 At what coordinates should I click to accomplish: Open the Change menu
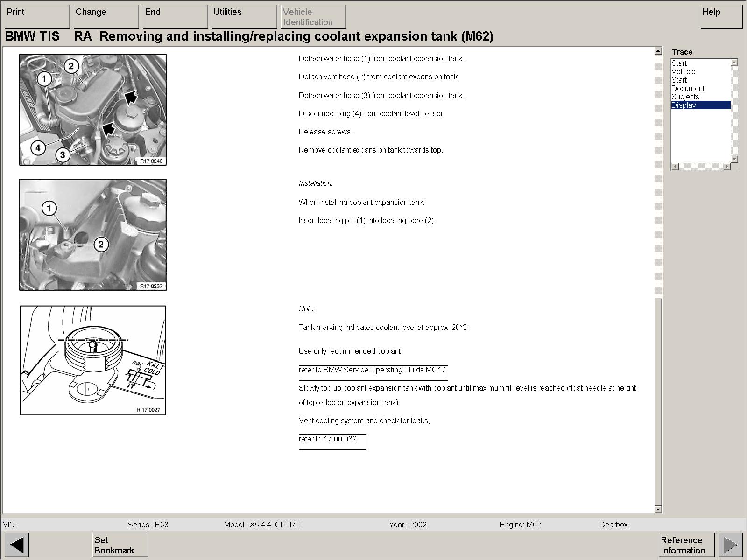(106, 17)
